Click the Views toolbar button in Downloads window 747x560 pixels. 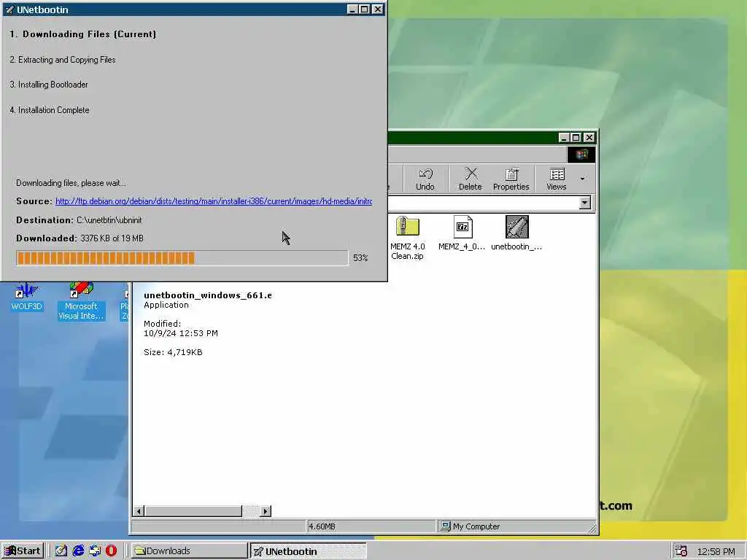pos(556,179)
